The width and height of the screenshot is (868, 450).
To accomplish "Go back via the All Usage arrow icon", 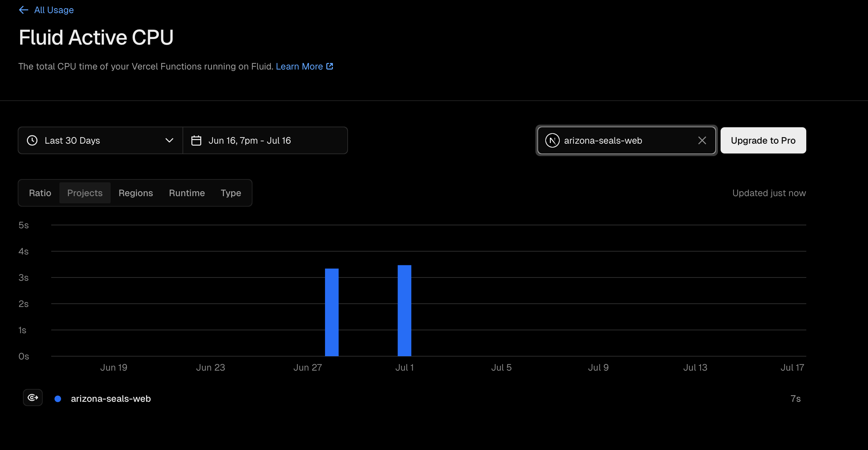I will pyautogui.click(x=24, y=10).
